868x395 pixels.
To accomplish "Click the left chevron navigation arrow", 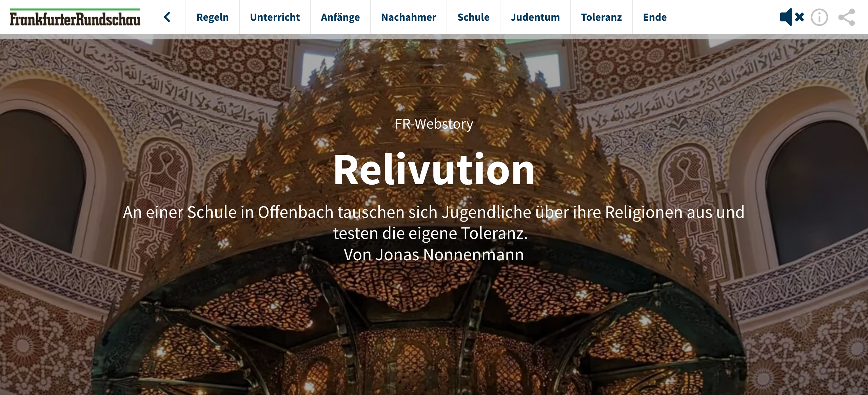I will click(x=167, y=17).
